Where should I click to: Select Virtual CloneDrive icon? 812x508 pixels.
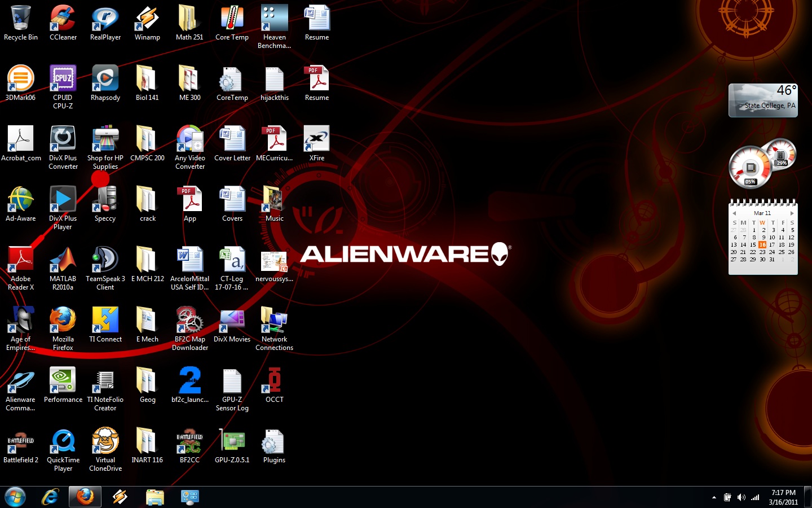(105, 449)
